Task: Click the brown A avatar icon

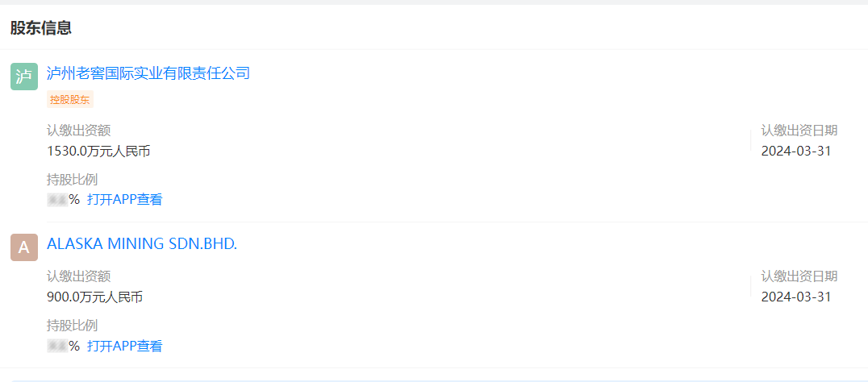Action: pyautogui.click(x=24, y=247)
